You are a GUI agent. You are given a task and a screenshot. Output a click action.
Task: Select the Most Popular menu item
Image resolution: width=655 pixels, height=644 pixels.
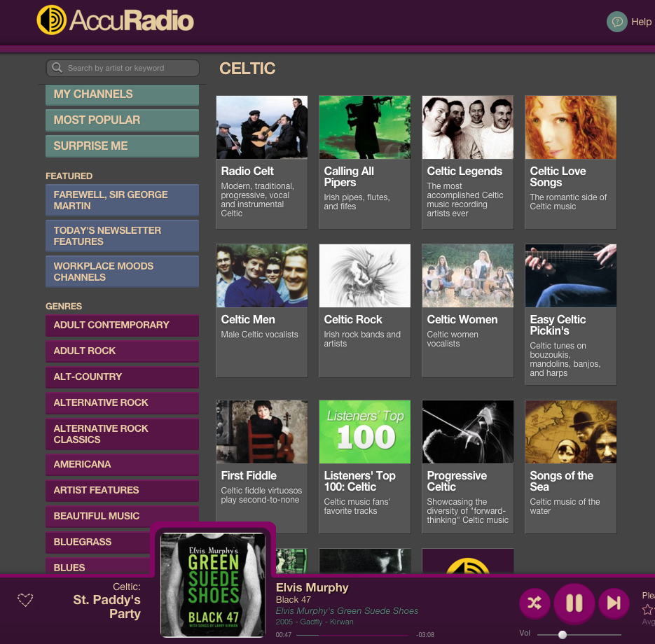122,120
